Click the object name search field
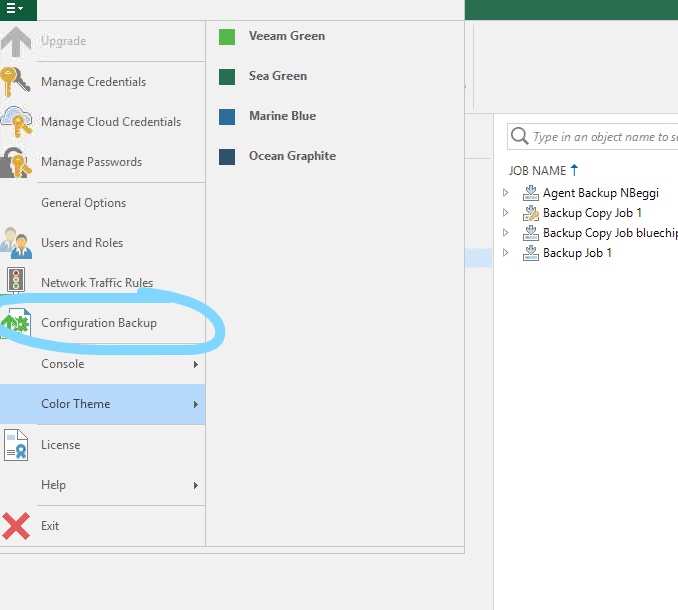678x610 pixels. (592, 137)
